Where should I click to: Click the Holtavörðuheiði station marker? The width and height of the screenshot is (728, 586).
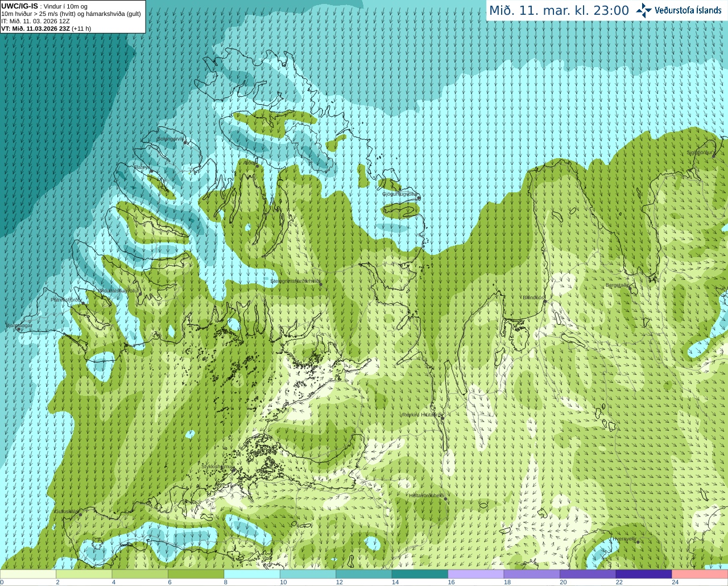click(x=445, y=499)
